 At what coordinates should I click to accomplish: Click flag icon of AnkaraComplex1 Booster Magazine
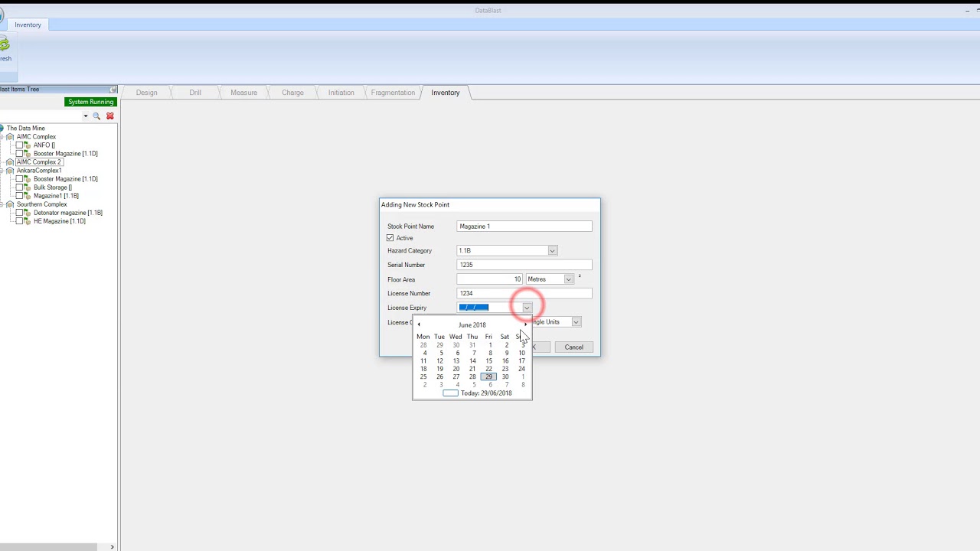28,179
